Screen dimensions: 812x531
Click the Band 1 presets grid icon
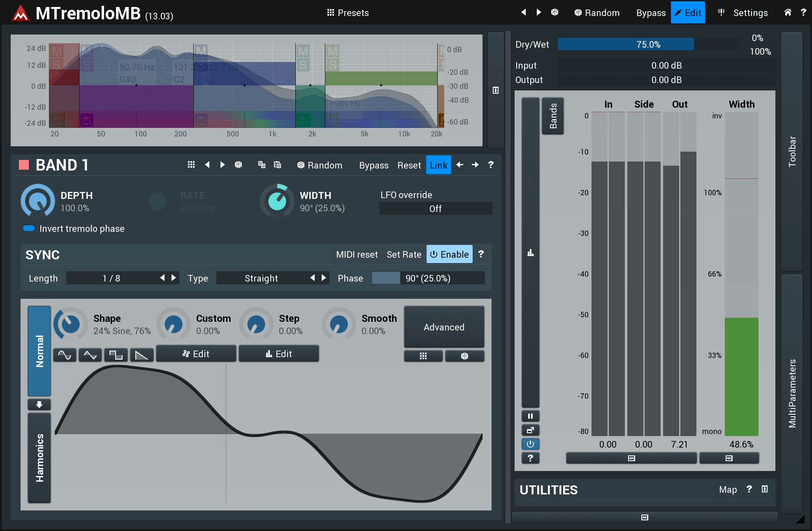(191, 165)
